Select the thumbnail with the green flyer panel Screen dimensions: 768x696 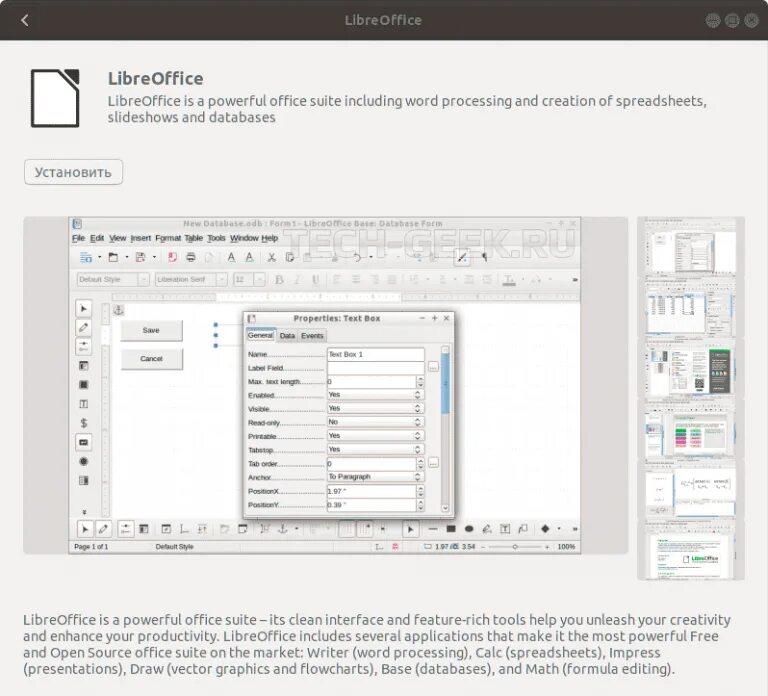(x=691, y=368)
